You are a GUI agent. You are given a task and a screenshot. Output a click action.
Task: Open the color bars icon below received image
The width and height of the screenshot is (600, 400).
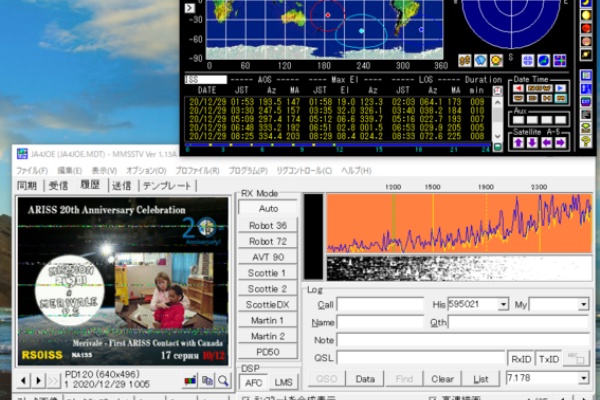tap(190, 380)
